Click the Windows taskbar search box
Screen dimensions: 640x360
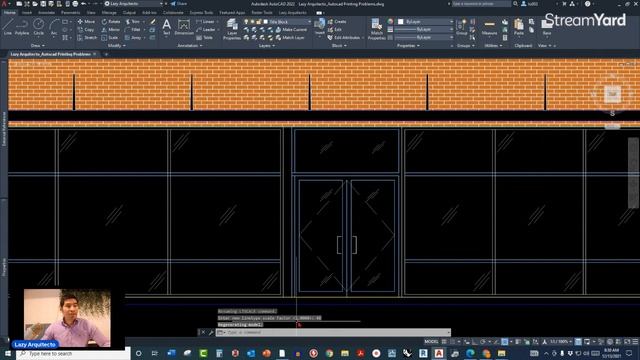click(73, 353)
